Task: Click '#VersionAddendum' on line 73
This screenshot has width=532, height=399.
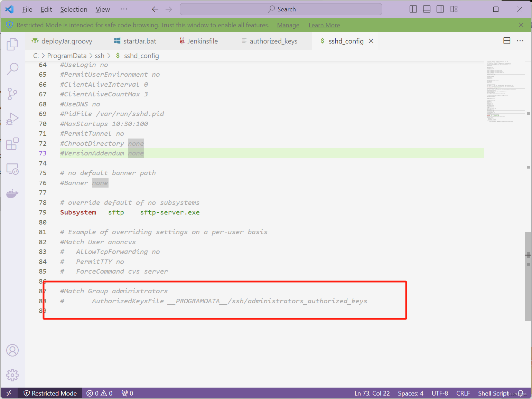Action: [x=92, y=153]
